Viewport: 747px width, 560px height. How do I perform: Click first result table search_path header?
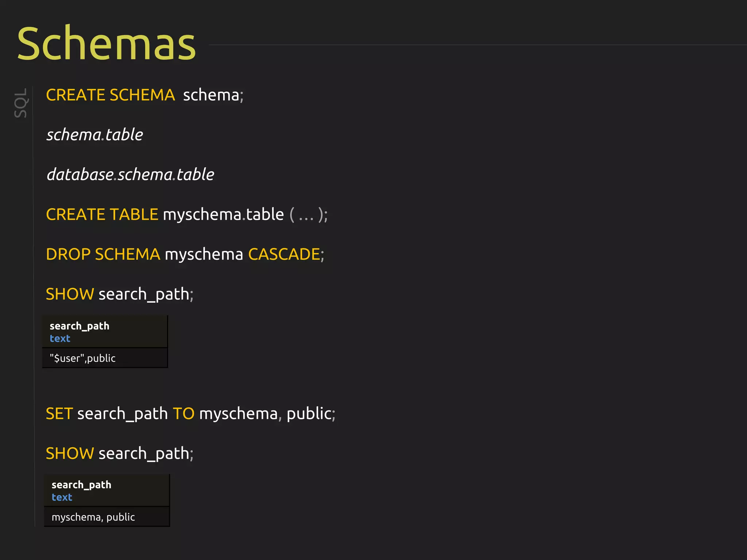[80, 326]
